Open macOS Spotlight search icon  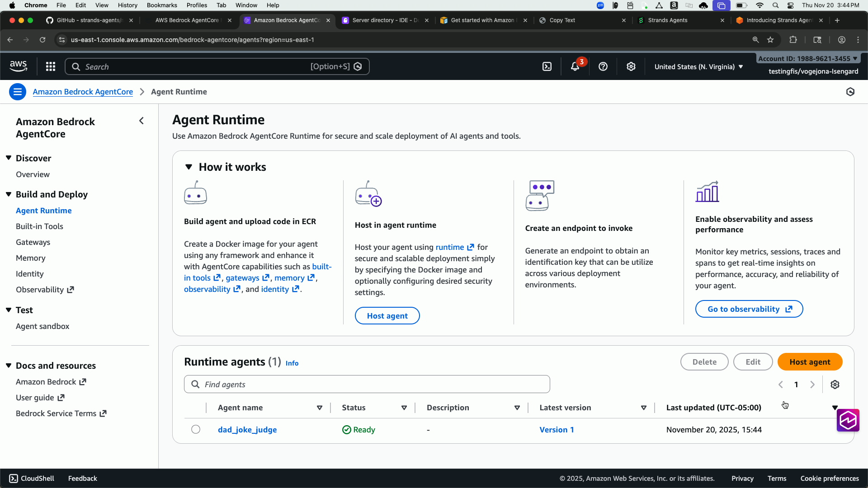click(x=776, y=5)
